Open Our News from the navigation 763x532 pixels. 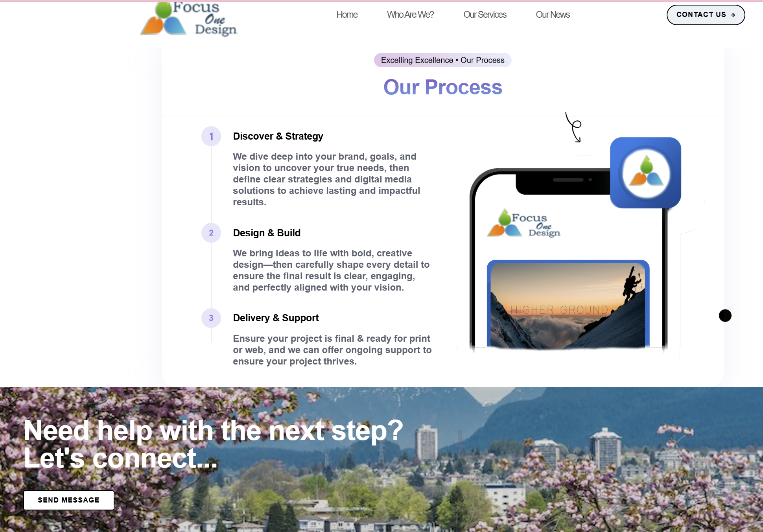[x=553, y=15]
